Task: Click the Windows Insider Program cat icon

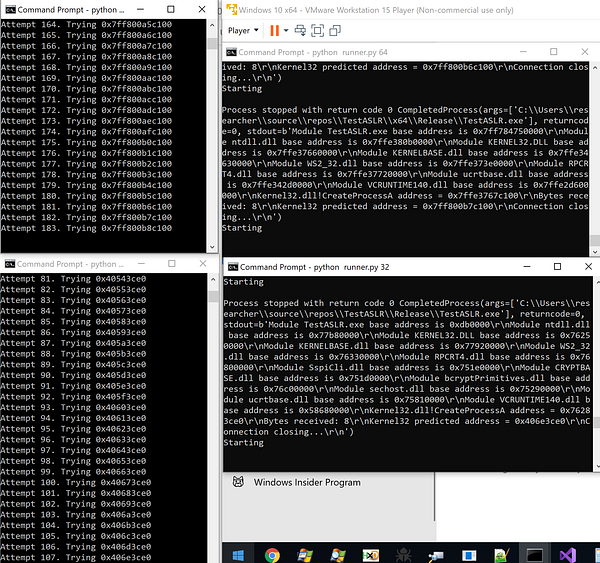Action: point(238,481)
